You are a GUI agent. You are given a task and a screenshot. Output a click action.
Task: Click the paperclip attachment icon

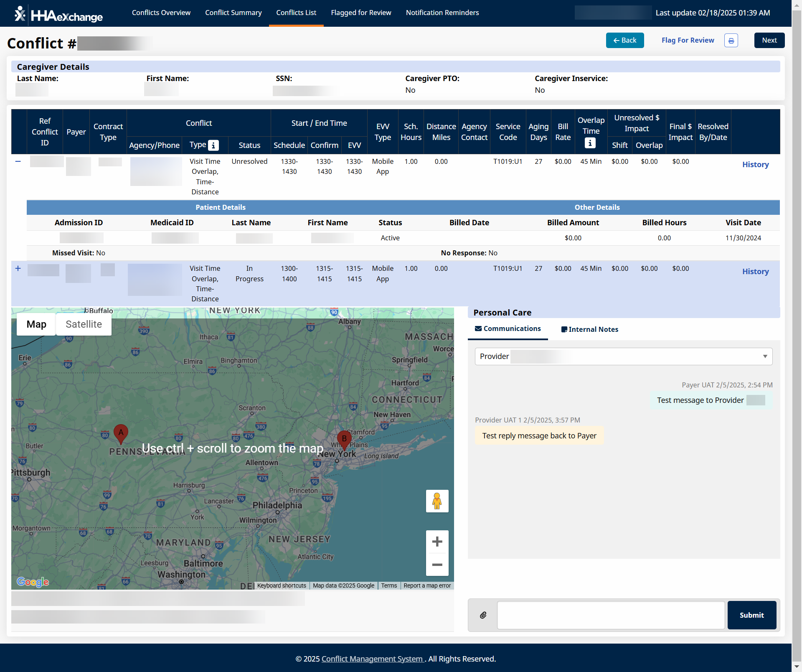tap(483, 615)
